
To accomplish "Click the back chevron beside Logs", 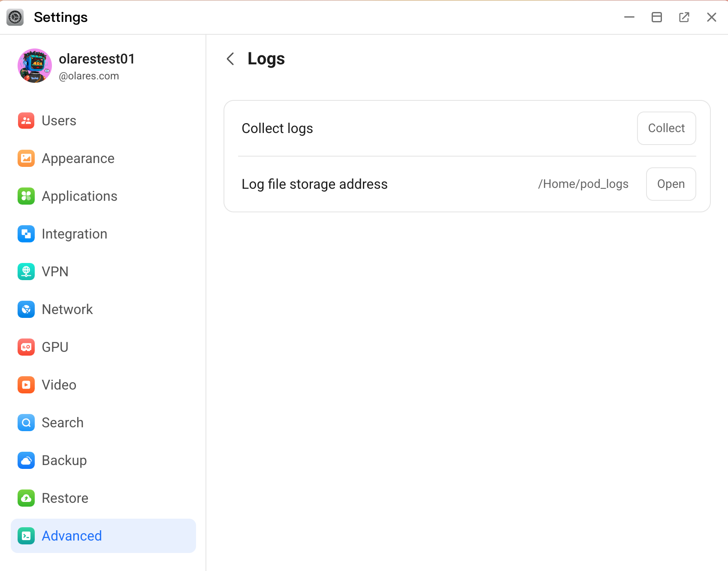I will pos(230,59).
